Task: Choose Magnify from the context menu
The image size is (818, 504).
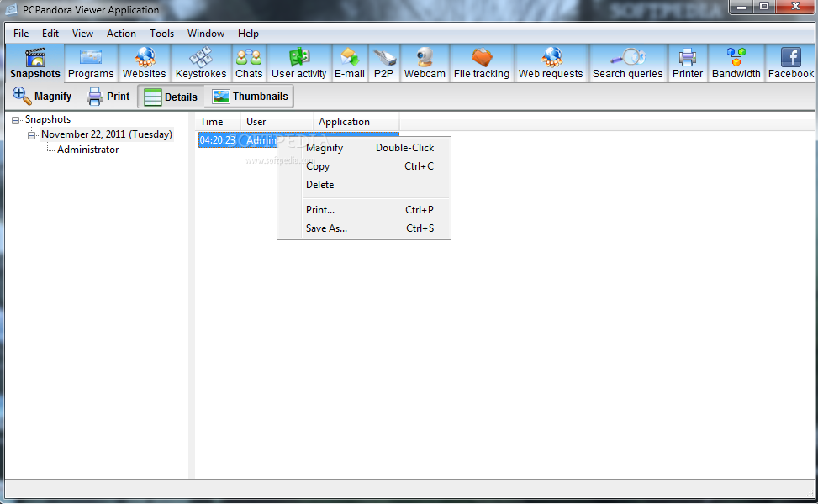Action: [x=364, y=148]
